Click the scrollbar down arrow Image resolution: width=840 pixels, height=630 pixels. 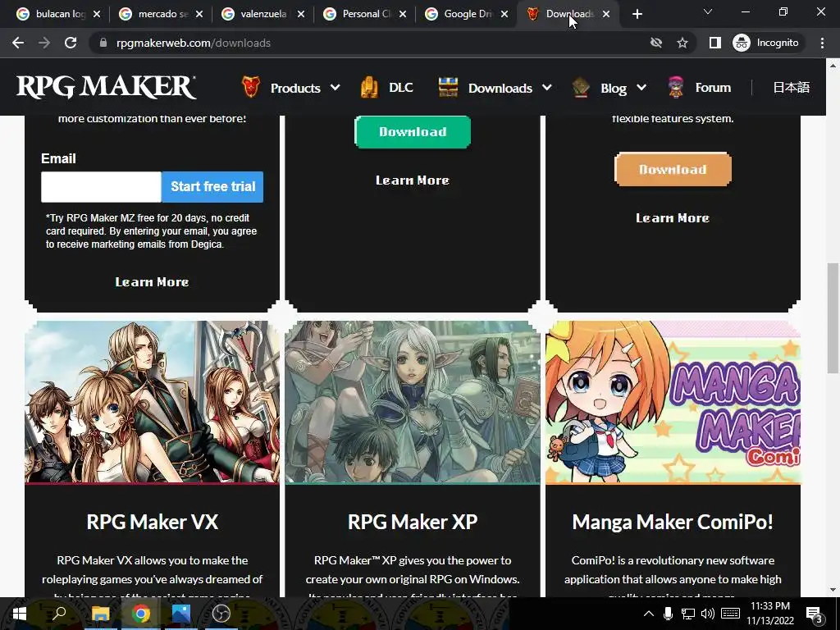pos(833,590)
